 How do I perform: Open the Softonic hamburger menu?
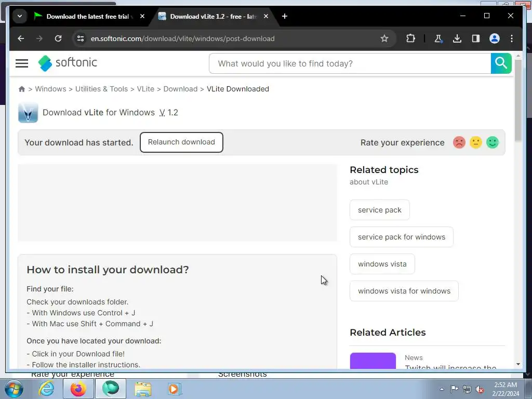click(22, 63)
